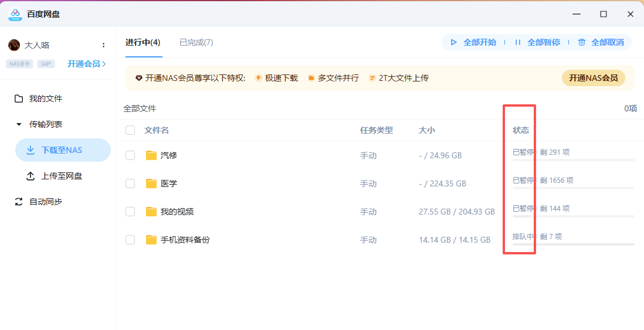Click the 汽修 folder icon
The height and width of the screenshot is (330, 644).
pyautogui.click(x=151, y=155)
